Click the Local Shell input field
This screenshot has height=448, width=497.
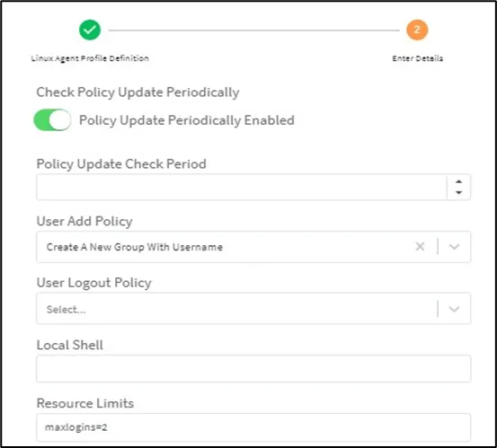(x=253, y=368)
